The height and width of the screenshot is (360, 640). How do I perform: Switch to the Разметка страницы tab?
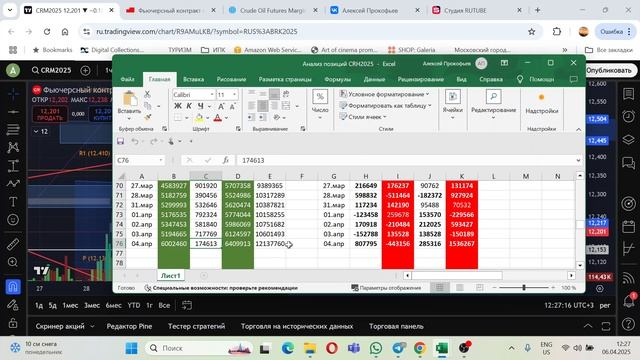(285, 79)
